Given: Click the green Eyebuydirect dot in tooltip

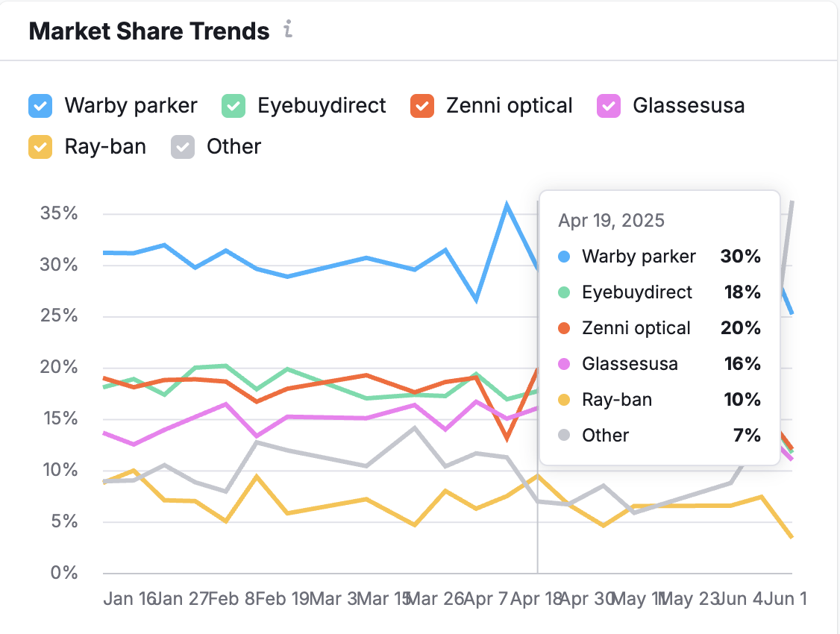Looking at the screenshot, I should [564, 292].
